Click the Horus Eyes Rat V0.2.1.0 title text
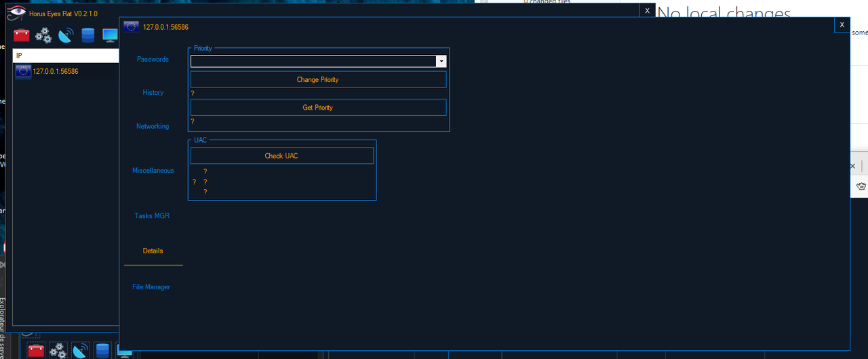 click(63, 14)
